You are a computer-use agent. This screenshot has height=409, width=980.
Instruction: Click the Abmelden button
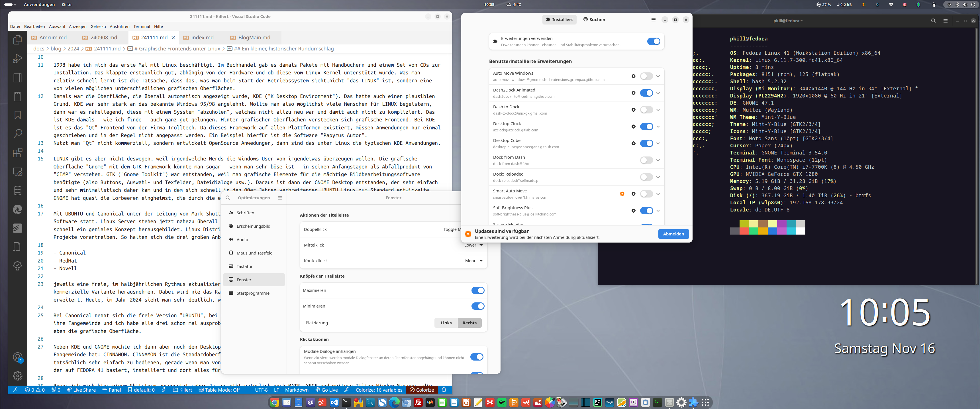[673, 234]
